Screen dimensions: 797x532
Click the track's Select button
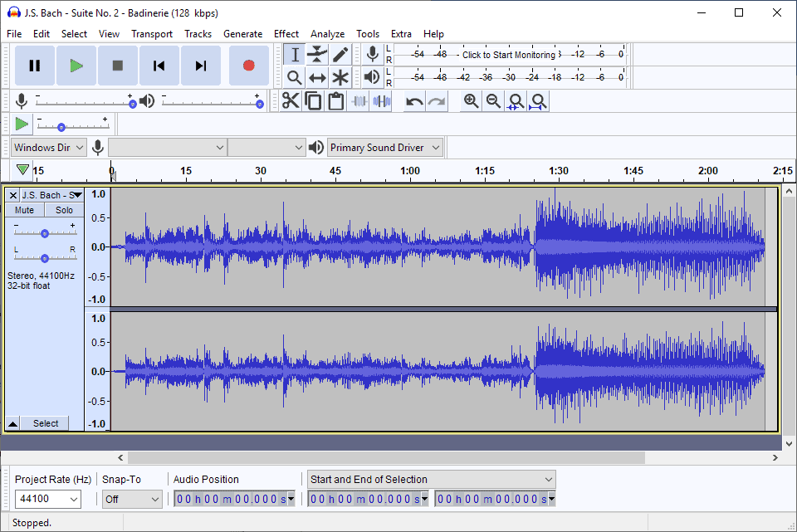(x=45, y=423)
